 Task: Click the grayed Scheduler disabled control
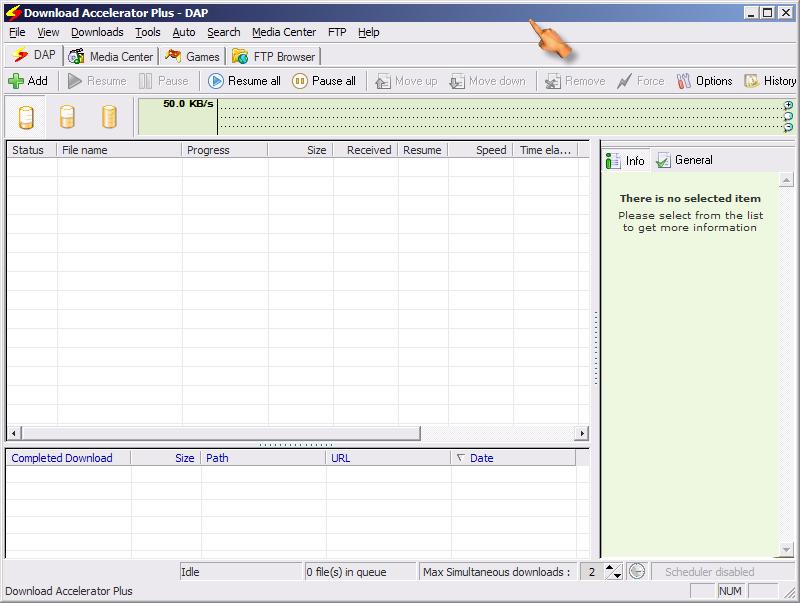(x=711, y=571)
